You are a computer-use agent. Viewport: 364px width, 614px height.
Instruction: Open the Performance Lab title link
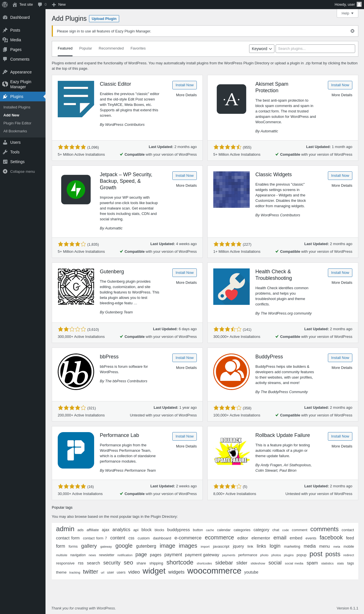click(x=119, y=435)
